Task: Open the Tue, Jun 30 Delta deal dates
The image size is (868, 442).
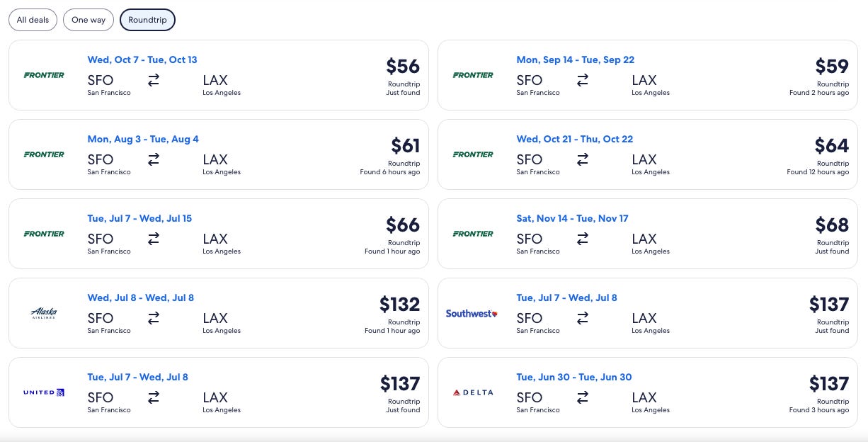Action: coord(574,377)
